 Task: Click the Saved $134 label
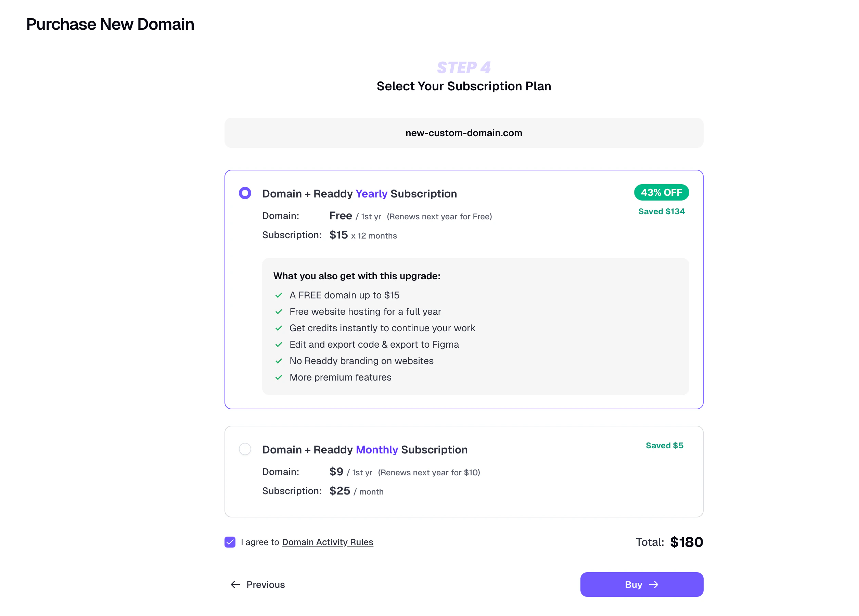tap(661, 211)
